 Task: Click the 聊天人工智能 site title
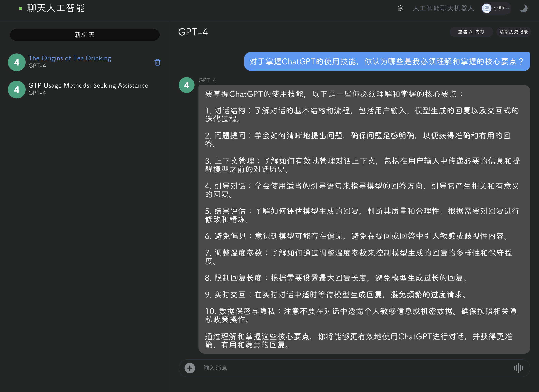(x=56, y=8)
